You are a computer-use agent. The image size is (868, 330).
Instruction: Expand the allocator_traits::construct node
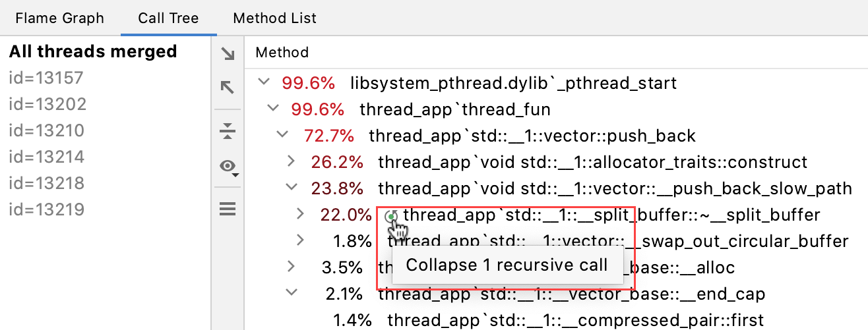coord(292,161)
